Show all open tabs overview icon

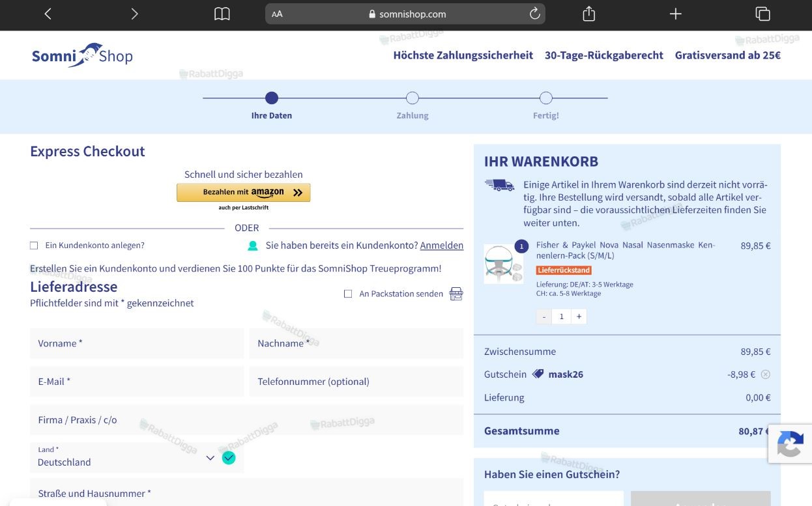tap(762, 14)
